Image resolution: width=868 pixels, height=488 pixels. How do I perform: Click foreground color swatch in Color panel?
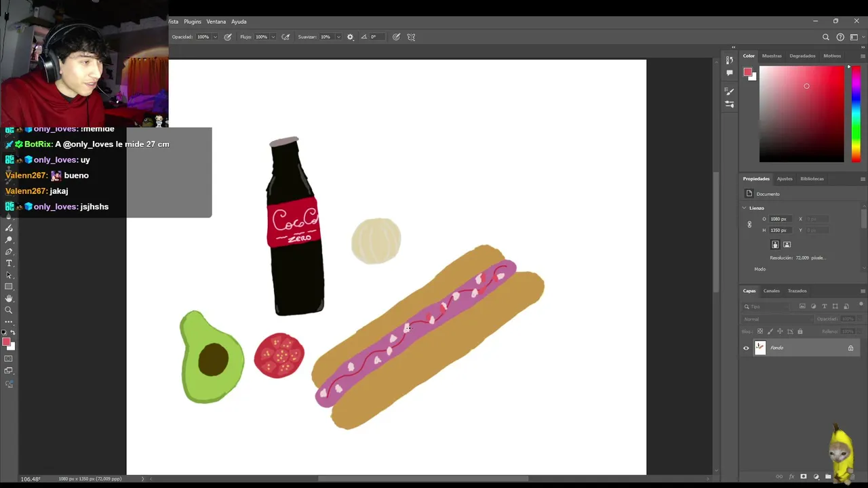747,72
